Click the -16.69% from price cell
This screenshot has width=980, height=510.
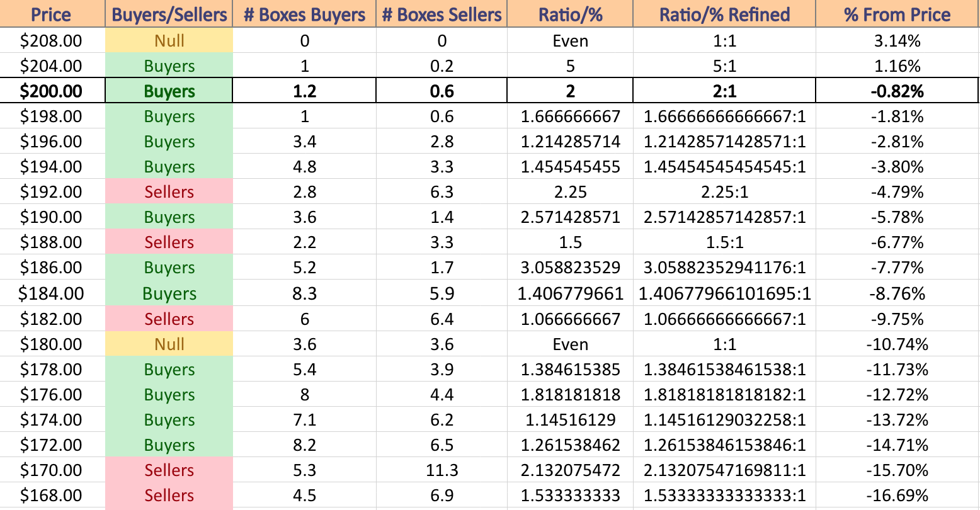click(897, 496)
